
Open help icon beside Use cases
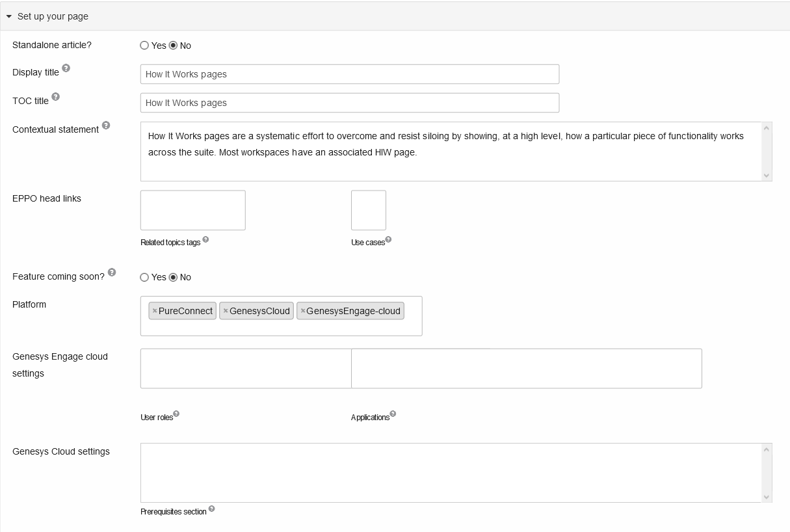point(388,239)
